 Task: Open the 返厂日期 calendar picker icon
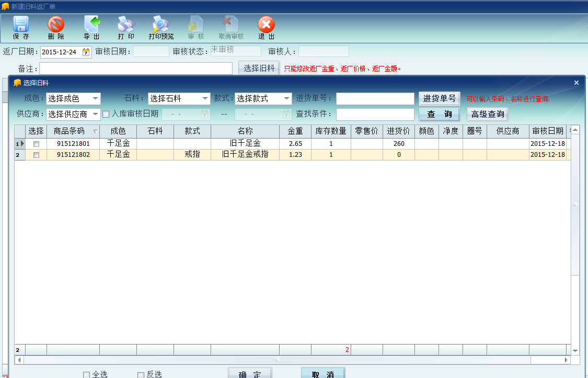86,52
